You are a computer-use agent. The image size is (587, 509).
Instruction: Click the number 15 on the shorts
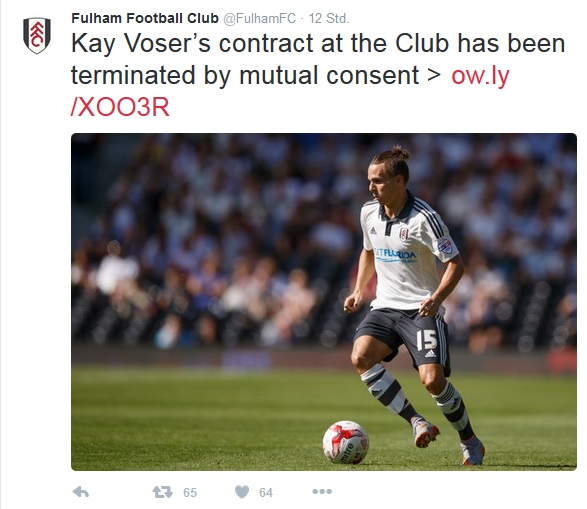[x=426, y=340]
